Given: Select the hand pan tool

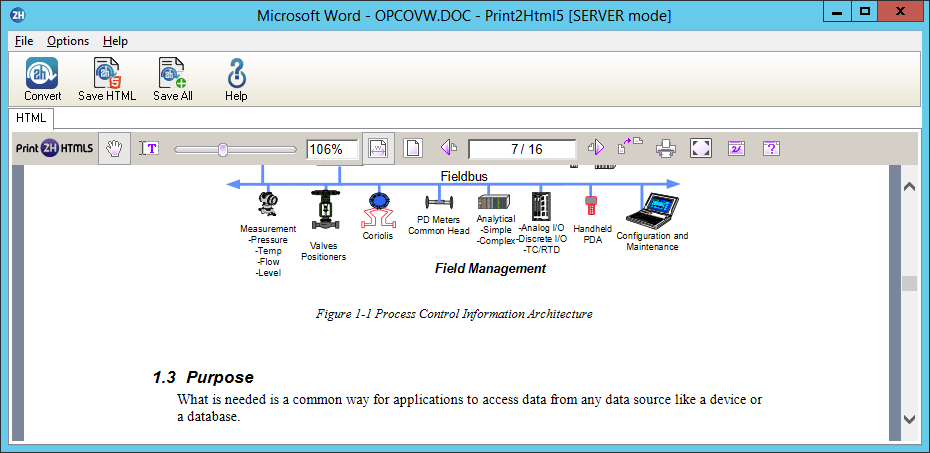Looking at the screenshot, I should (114, 148).
